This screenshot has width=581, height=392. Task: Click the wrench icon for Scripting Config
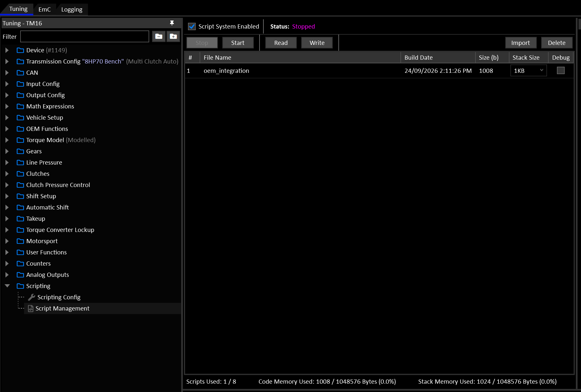pyautogui.click(x=31, y=297)
